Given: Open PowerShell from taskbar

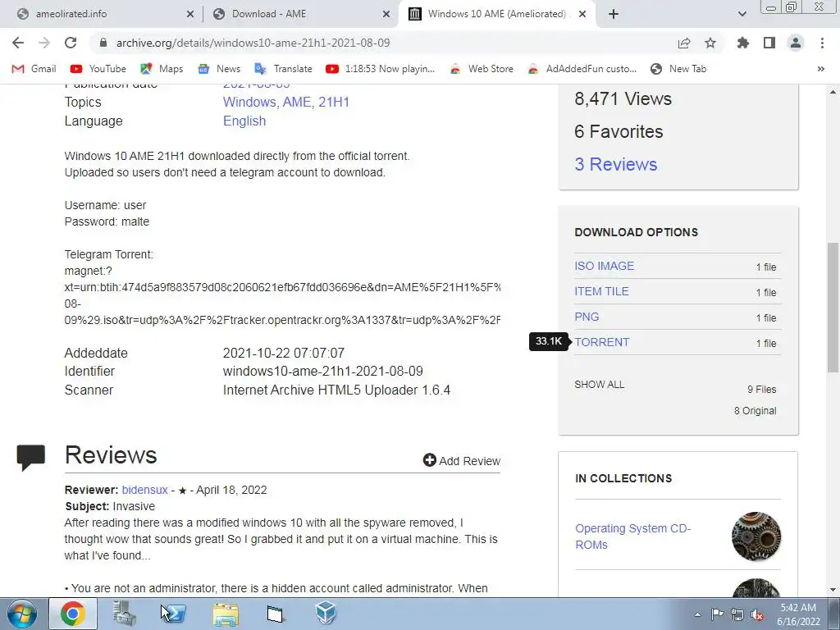Looking at the screenshot, I should (x=174, y=614).
